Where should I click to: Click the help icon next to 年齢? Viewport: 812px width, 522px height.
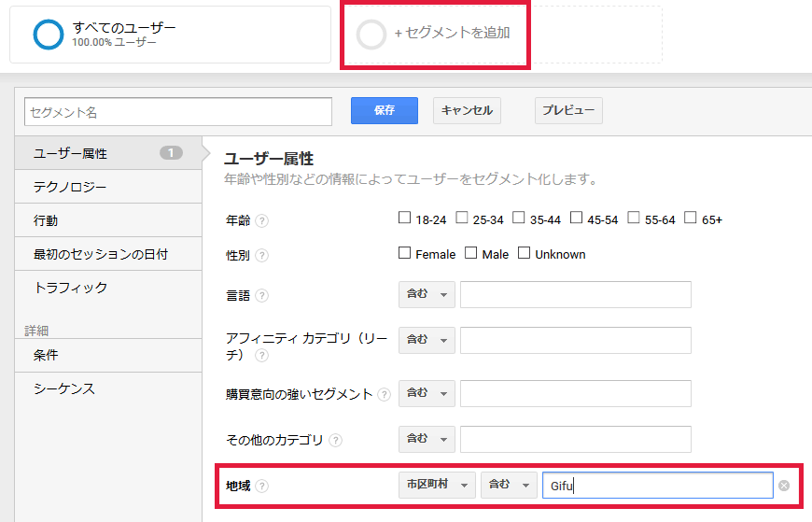pyautogui.click(x=262, y=220)
